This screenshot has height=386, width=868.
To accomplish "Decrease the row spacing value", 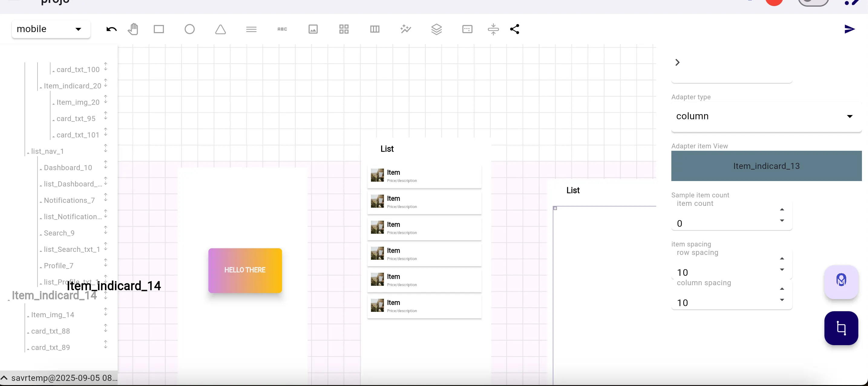I will pyautogui.click(x=782, y=270).
